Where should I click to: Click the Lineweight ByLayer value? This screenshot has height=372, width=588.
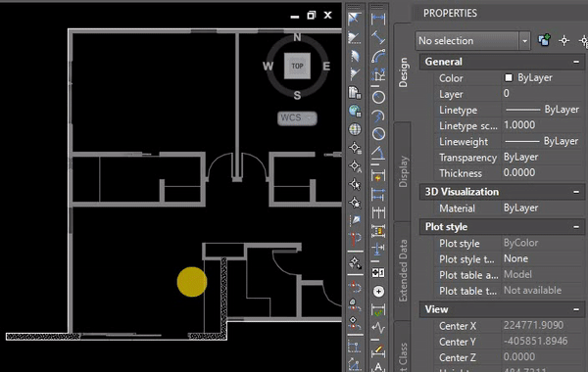(x=542, y=141)
